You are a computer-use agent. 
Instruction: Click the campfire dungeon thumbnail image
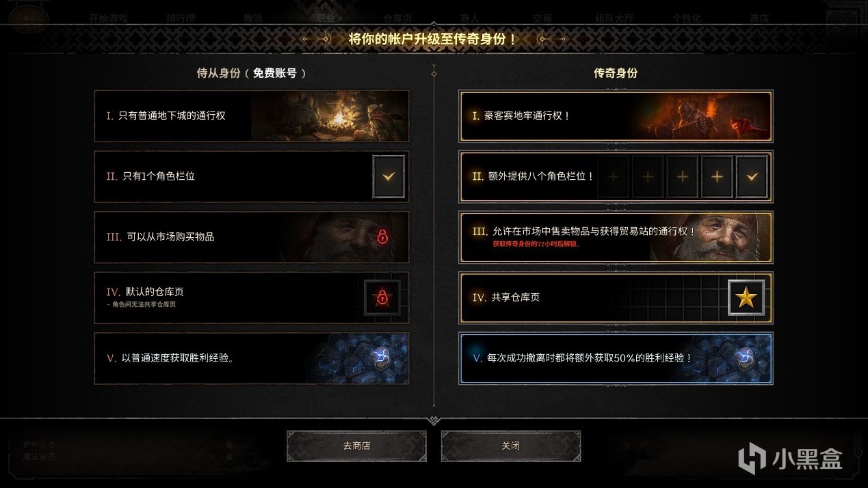[x=330, y=116]
